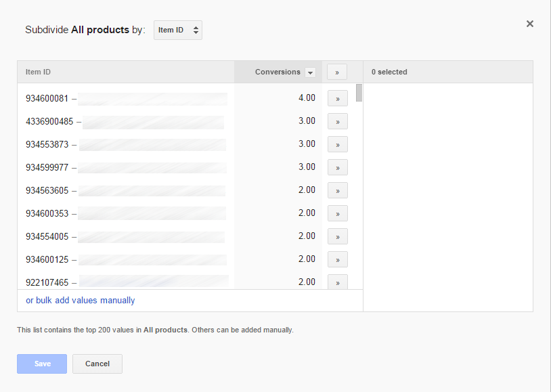
Task: Move item 934553873 to the right panel
Action: tap(336, 144)
